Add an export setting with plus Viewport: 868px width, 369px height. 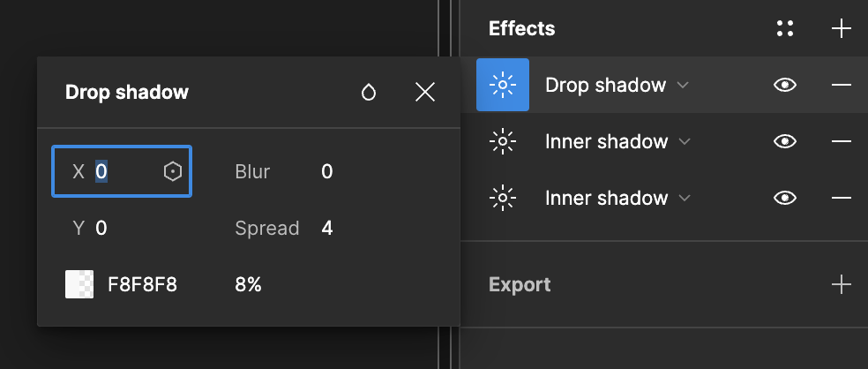[842, 284]
